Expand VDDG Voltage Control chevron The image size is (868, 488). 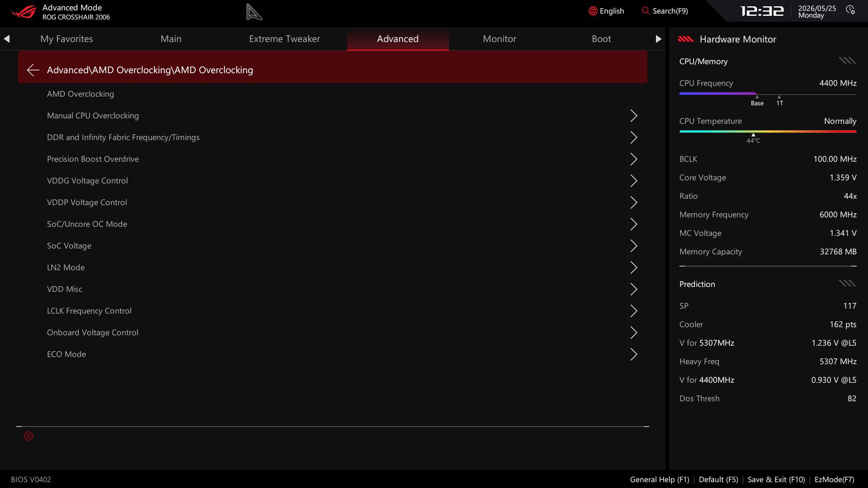(x=634, y=181)
